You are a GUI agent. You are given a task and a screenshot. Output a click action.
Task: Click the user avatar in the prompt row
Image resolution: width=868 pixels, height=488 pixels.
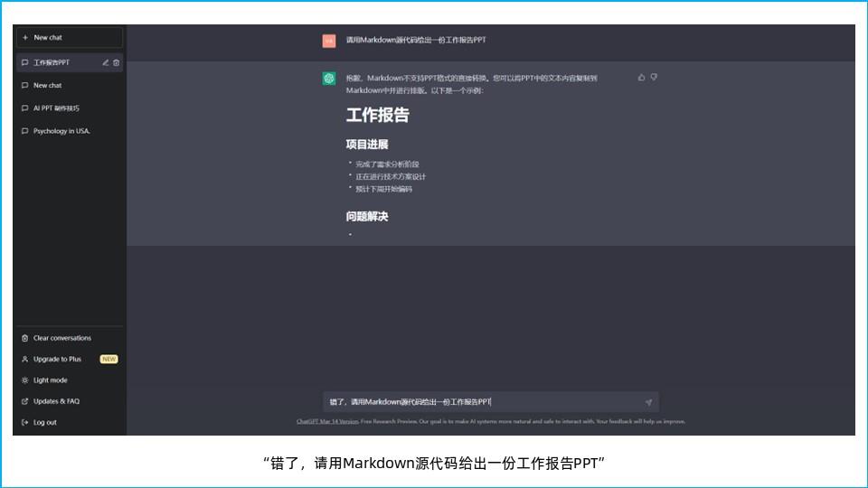click(x=329, y=41)
